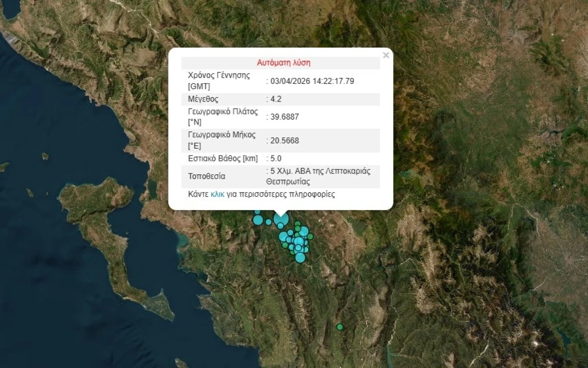Open the 'κλικ' link for more information
The image size is (588, 368).
pos(217,194)
